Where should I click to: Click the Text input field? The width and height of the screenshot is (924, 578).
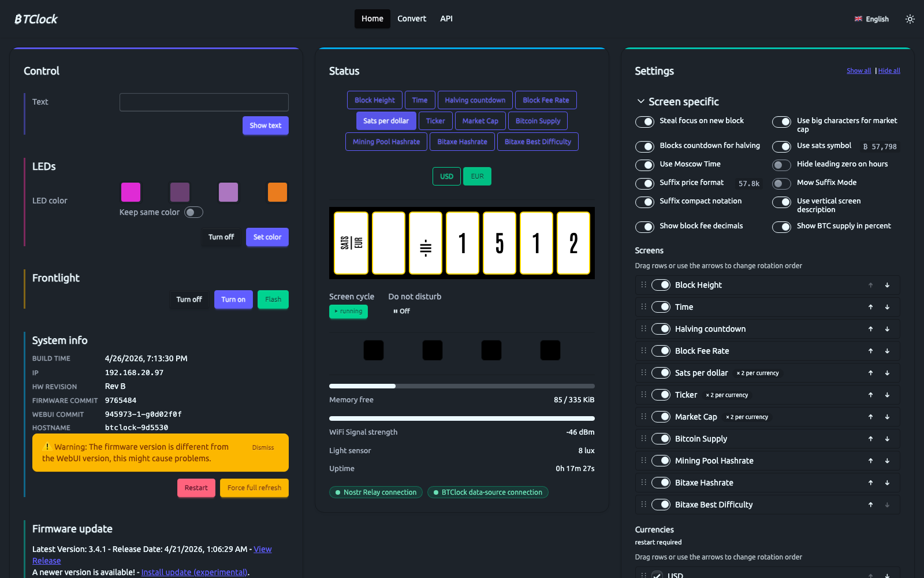(204, 102)
